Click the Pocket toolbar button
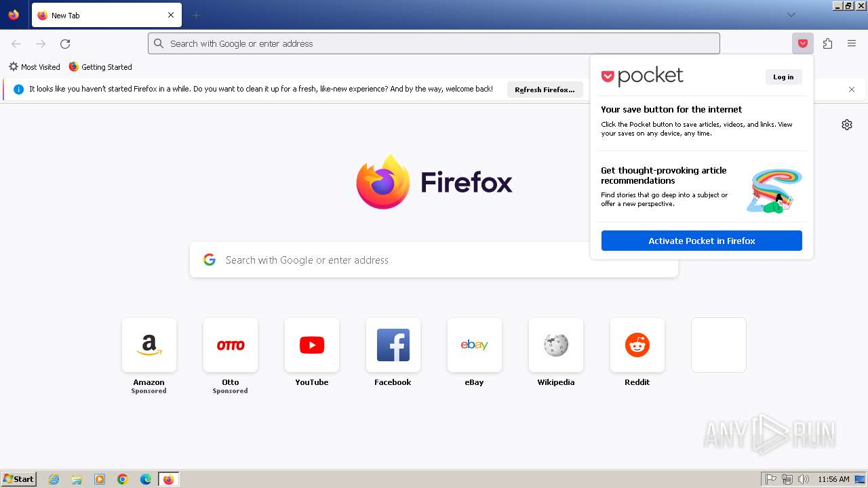Viewport: 868px width, 488px height. coord(803,43)
